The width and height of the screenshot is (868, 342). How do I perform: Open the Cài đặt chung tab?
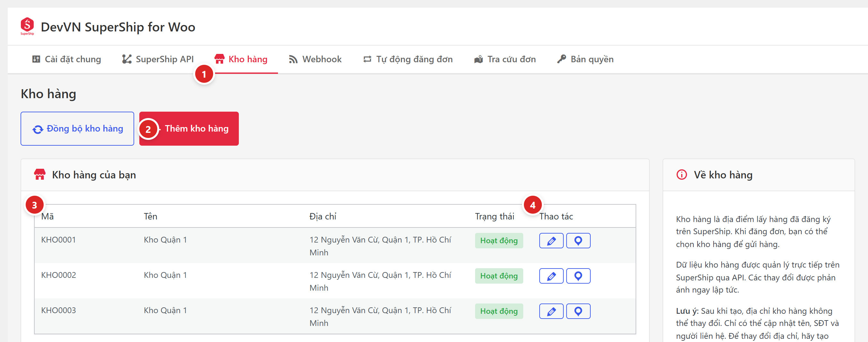point(66,59)
